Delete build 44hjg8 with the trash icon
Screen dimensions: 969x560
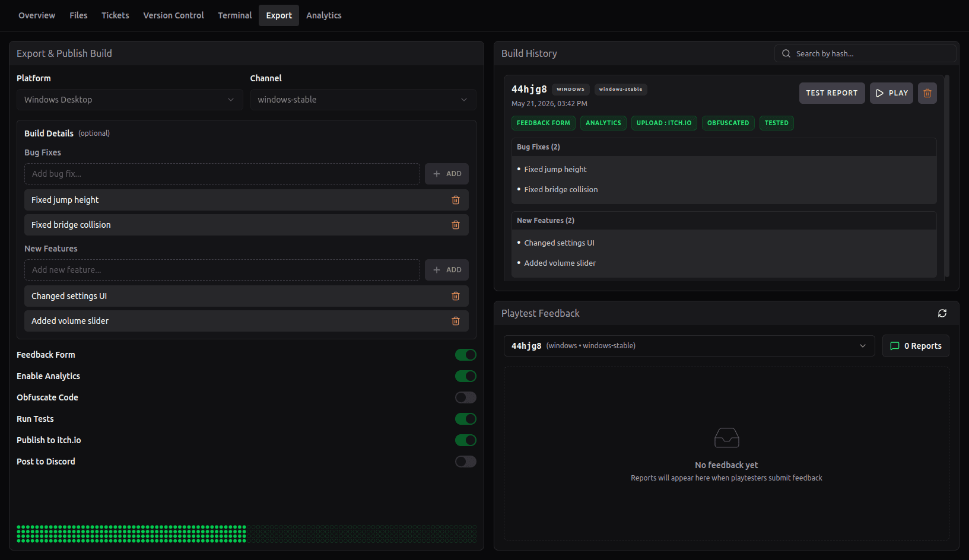927,93
